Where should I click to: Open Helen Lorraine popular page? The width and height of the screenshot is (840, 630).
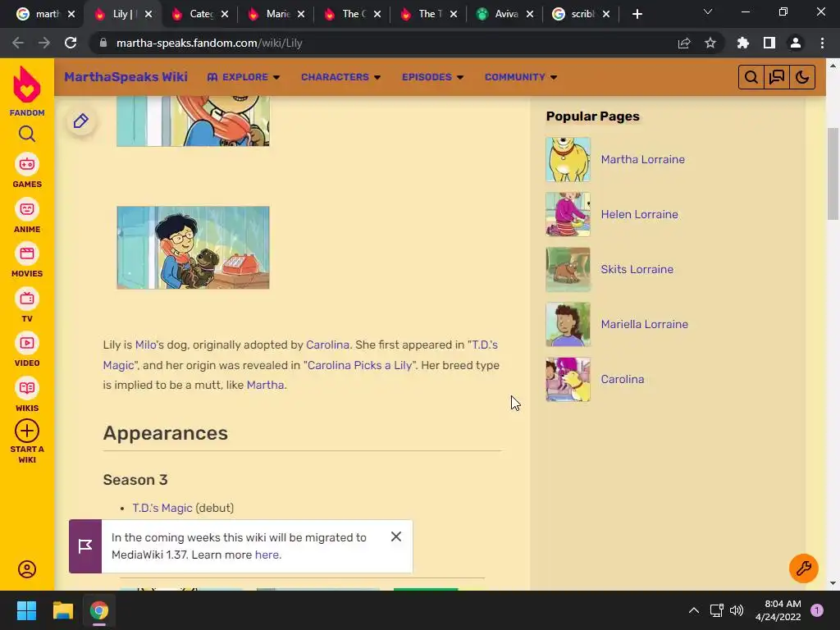639,214
